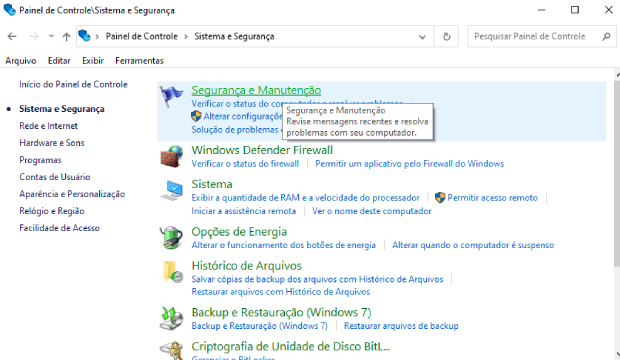Click Solução de problemas link

point(235,130)
